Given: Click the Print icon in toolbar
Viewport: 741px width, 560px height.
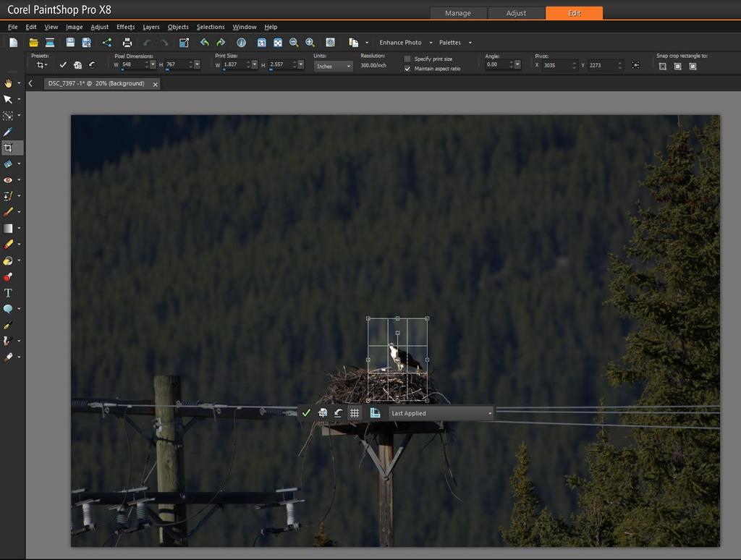Looking at the screenshot, I should pyautogui.click(x=127, y=43).
